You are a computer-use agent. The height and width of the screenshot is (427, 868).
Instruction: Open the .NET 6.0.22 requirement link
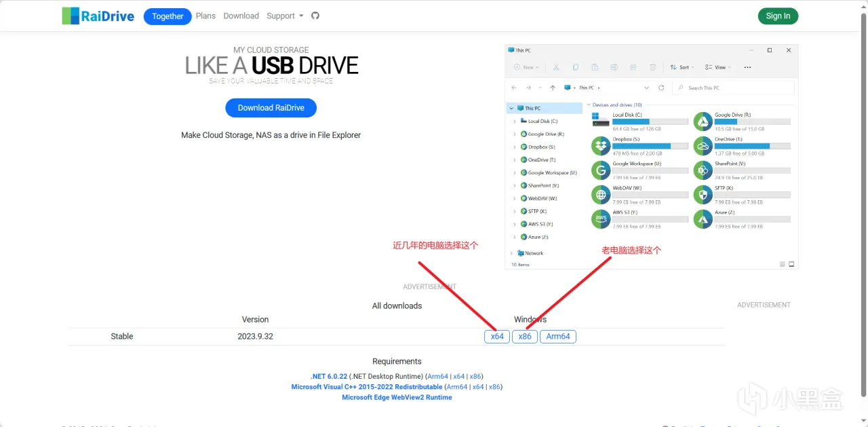329,376
